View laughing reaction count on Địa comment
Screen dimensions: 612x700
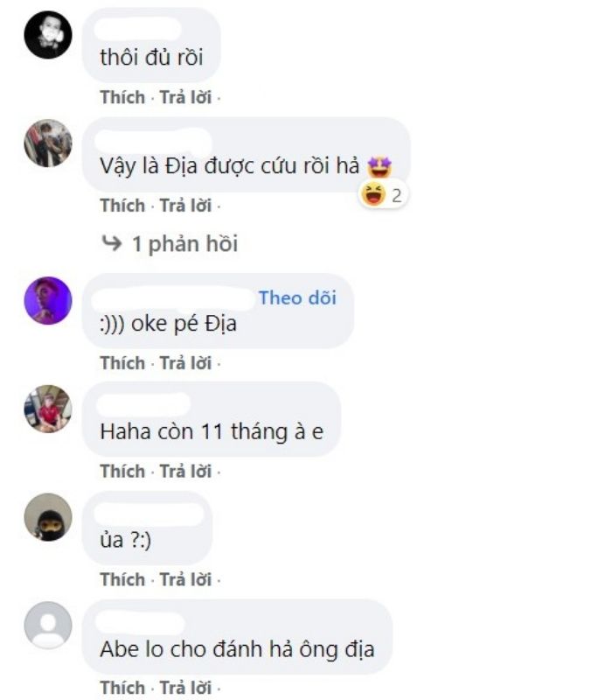coord(383,195)
